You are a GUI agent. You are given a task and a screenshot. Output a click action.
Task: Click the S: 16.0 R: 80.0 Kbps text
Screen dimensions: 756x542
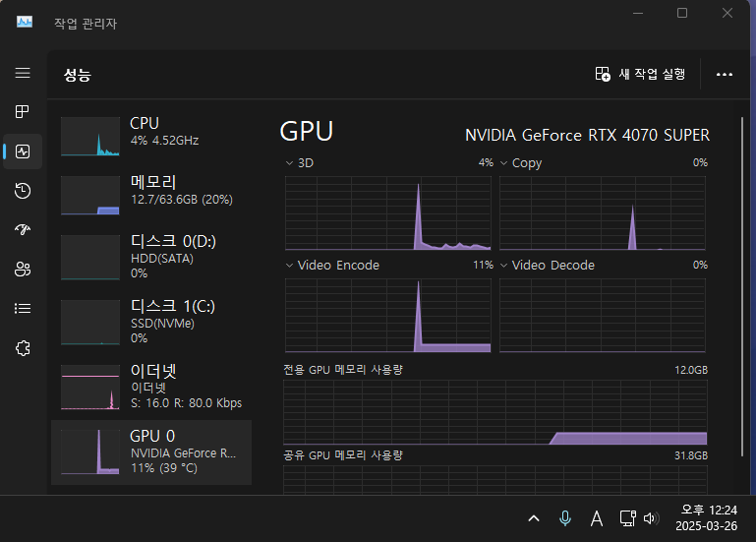click(x=186, y=403)
